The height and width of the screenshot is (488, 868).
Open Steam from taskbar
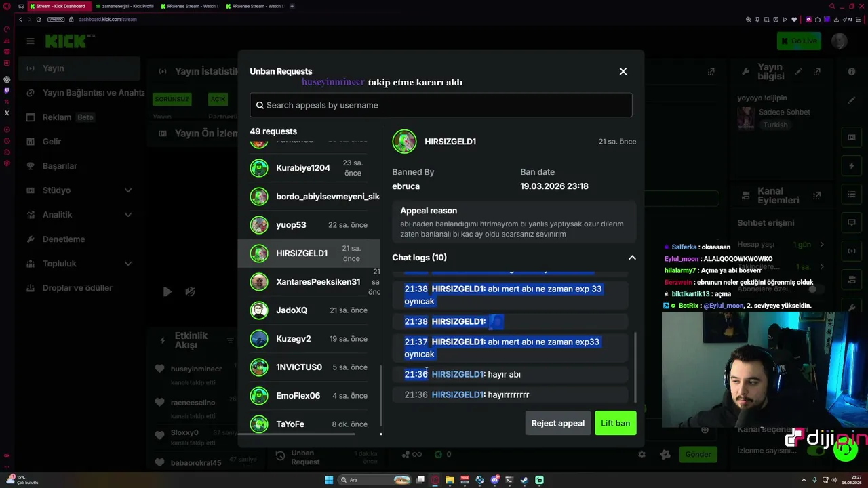tap(524, 480)
